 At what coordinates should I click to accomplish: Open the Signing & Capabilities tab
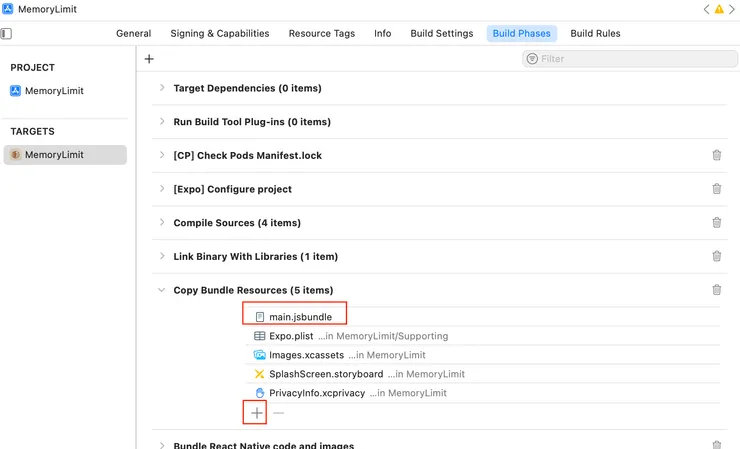219,33
